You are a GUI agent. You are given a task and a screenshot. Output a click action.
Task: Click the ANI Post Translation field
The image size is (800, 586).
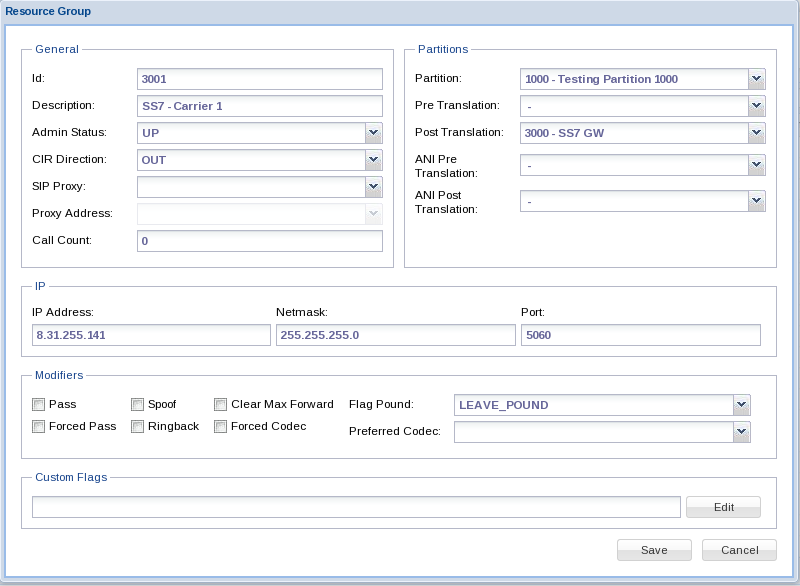click(635, 201)
